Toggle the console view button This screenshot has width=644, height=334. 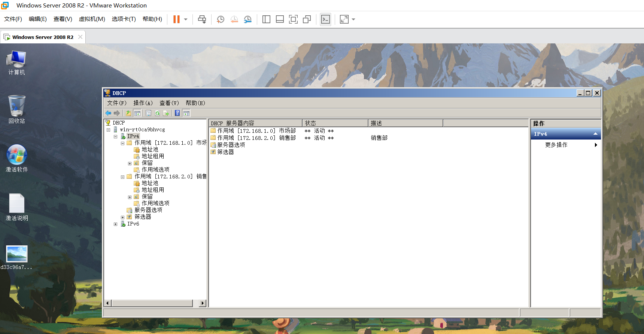click(326, 19)
